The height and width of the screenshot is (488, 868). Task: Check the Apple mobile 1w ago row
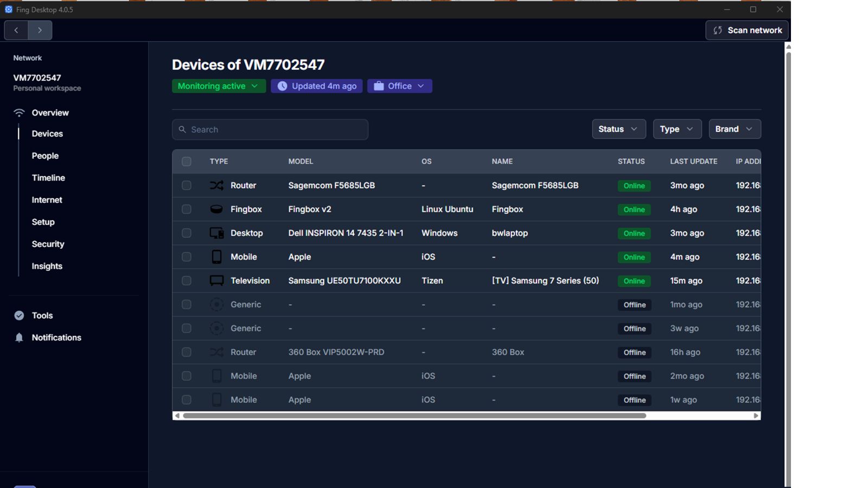[187, 400]
